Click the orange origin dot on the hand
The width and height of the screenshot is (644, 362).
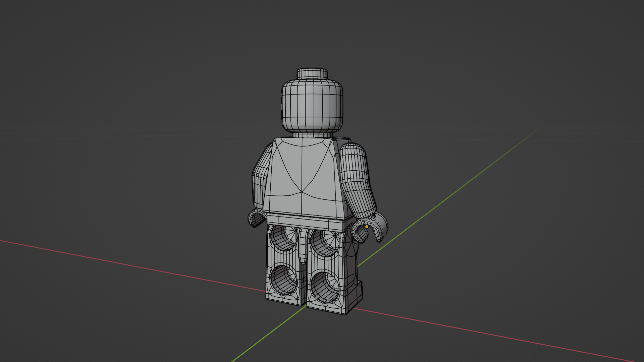tap(367, 227)
